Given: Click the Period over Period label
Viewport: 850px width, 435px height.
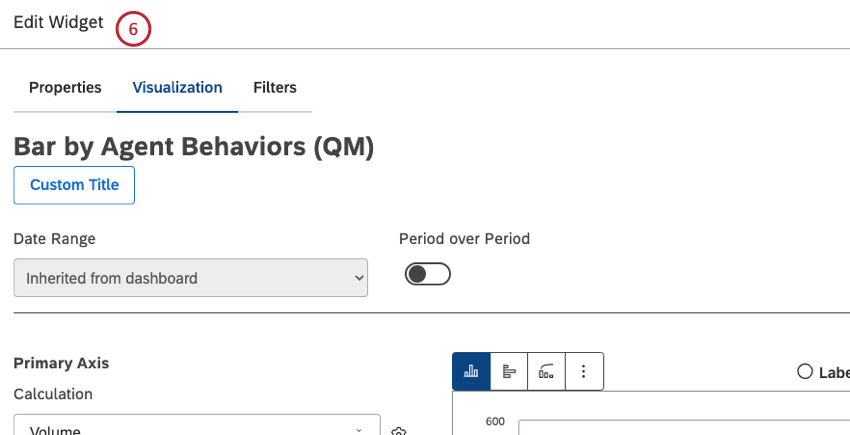Looking at the screenshot, I should click(464, 239).
